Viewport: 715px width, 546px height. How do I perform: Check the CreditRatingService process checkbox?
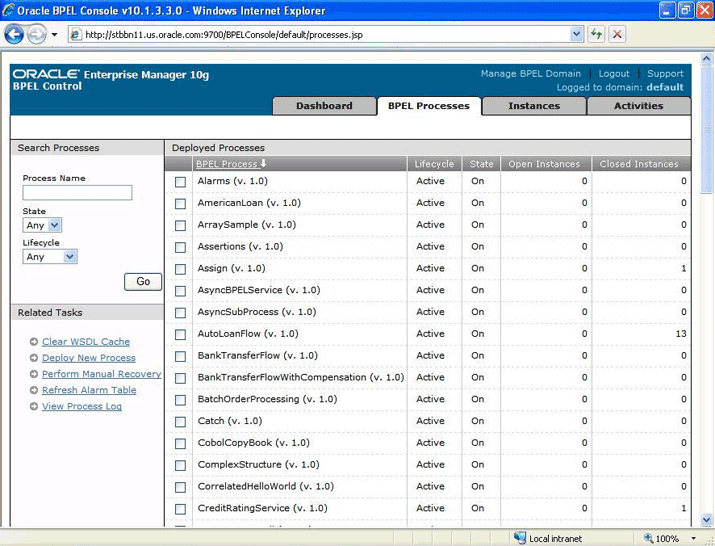181,509
